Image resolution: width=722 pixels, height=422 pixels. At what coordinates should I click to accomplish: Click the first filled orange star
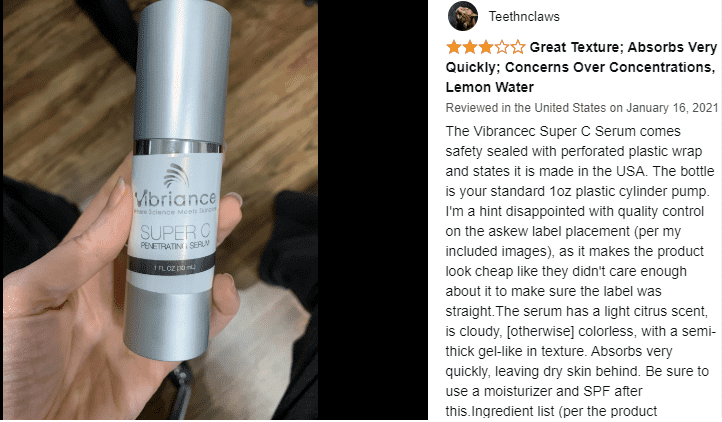pos(454,47)
